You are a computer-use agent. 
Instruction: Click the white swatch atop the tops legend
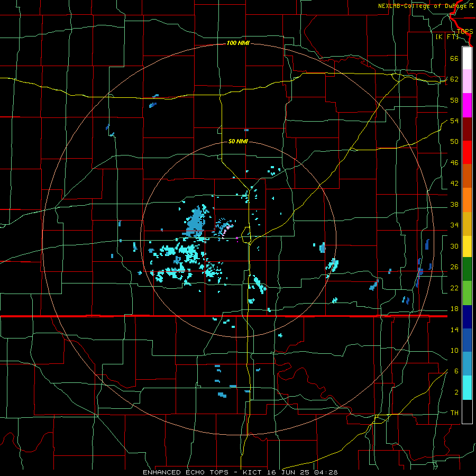click(467, 58)
